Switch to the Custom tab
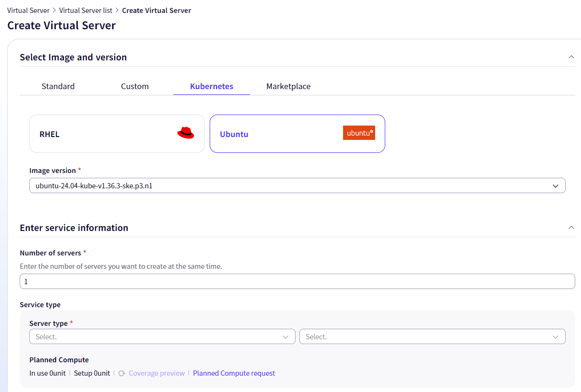Viewport: 581px width, 392px height. (135, 86)
